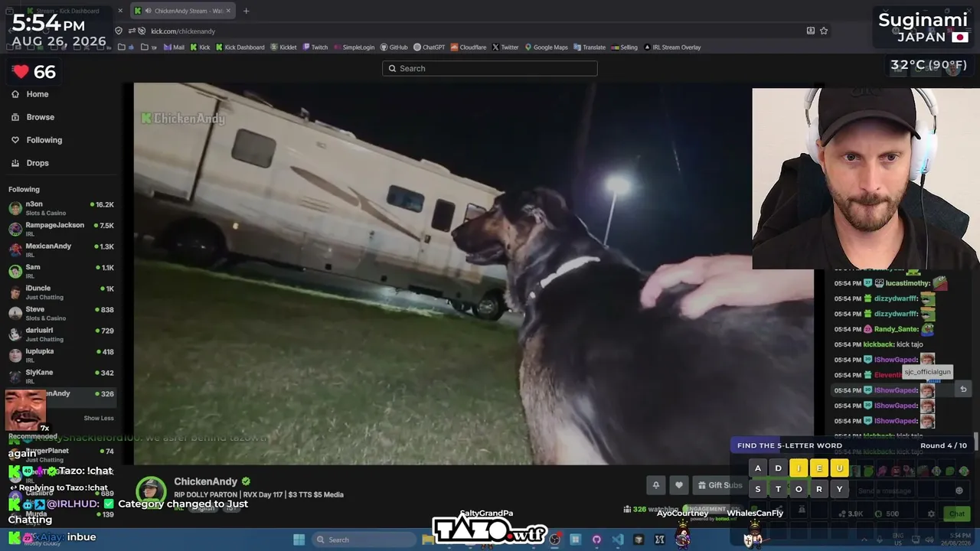This screenshot has width=980, height=551.
Task: Open the Windows Start menu
Action: coord(299,540)
